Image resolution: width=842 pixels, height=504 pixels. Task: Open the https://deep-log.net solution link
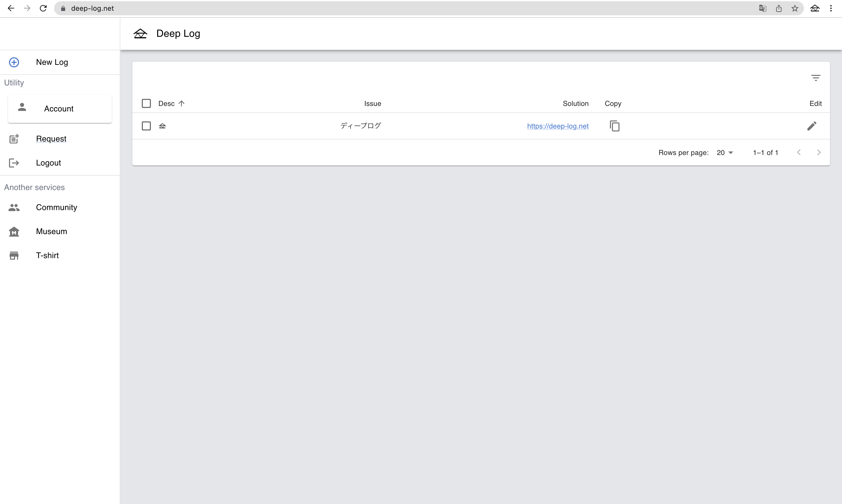point(558,126)
